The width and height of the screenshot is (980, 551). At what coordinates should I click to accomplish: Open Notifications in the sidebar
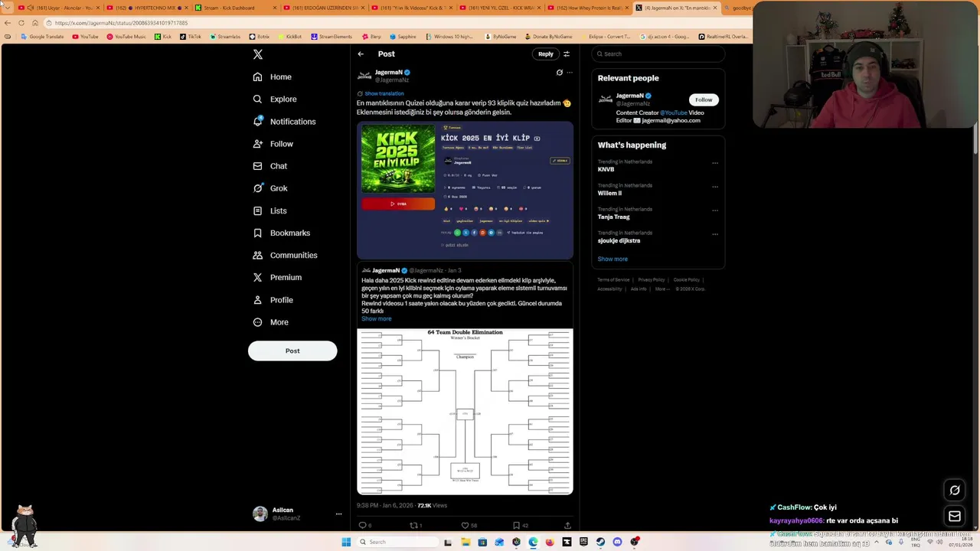point(284,122)
